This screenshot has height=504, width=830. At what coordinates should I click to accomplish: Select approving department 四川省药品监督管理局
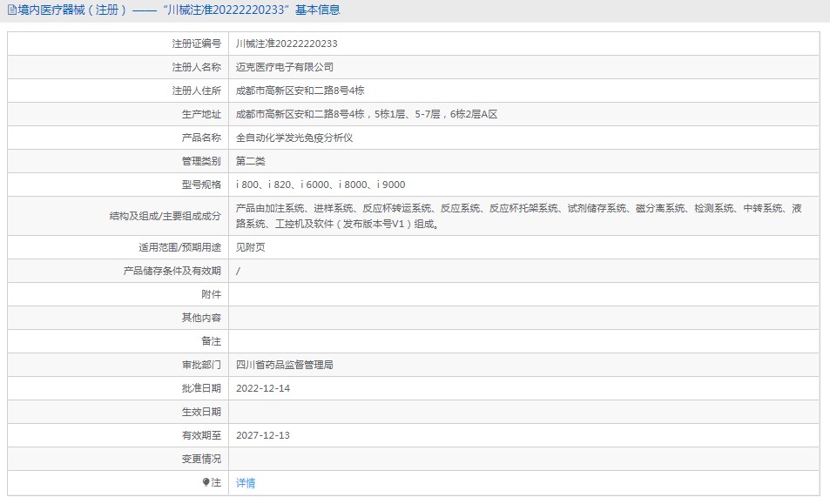pos(284,365)
